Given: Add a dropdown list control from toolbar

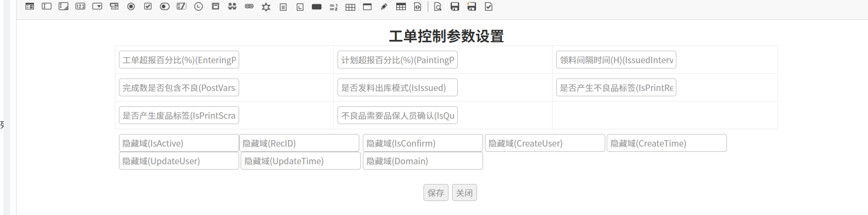Looking at the screenshot, I should click(97, 6).
